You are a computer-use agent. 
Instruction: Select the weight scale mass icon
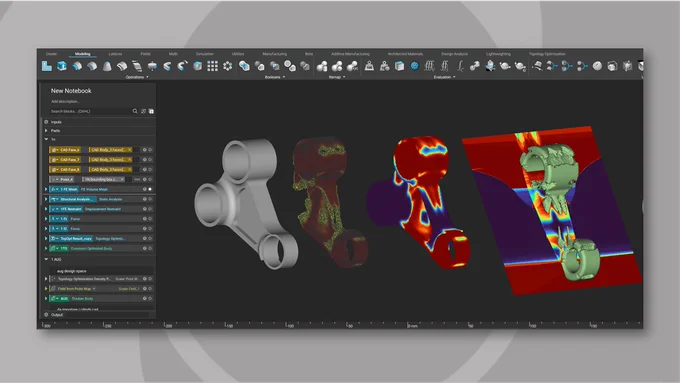[369, 66]
